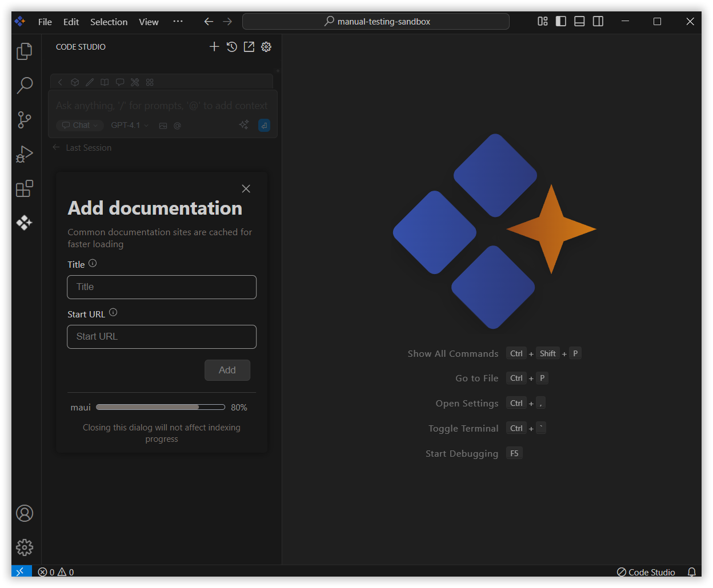The height and width of the screenshot is (588, 713).
Task: Click the open book docs icon
Action: (x=105, y=82)
